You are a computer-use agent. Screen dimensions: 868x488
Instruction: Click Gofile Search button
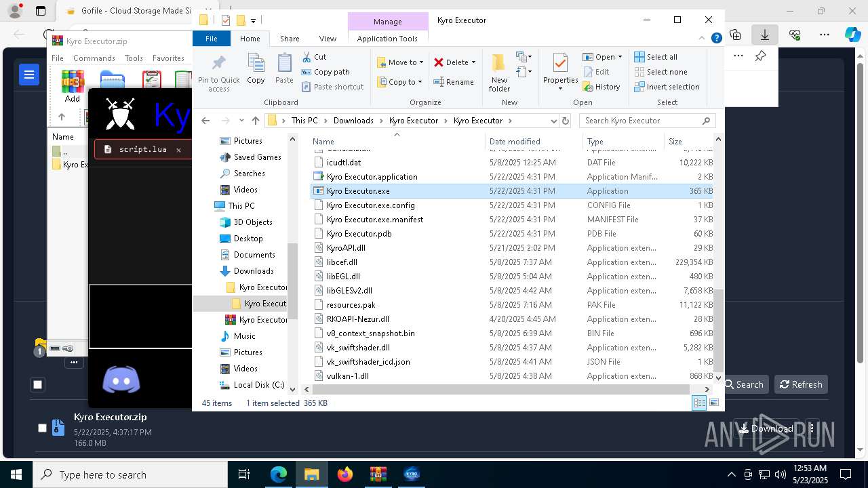coord(745,384)
